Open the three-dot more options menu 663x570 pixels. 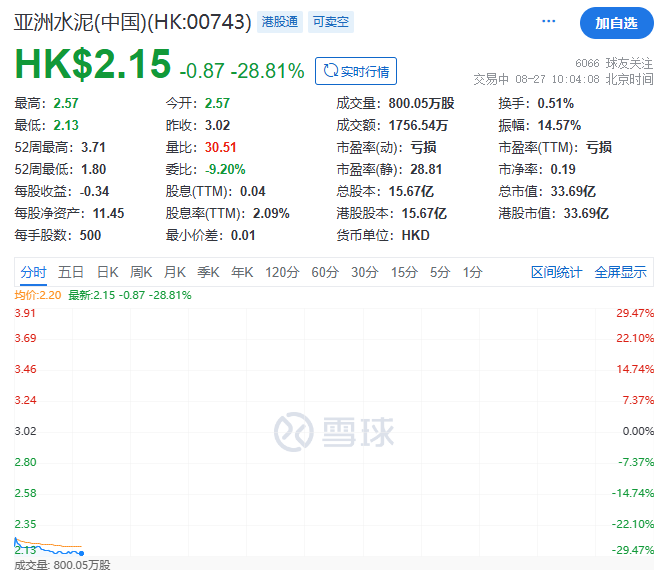tap(549, 21)
